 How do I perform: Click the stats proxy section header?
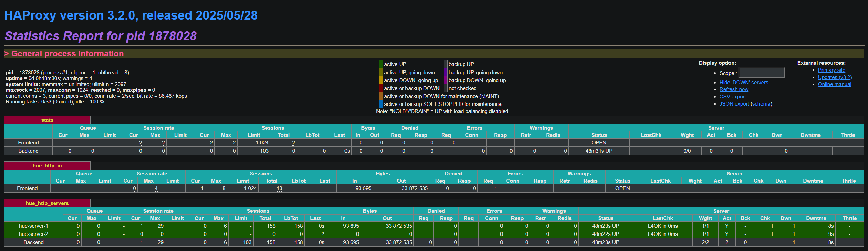pyautogui.click(x=47, y=120)
